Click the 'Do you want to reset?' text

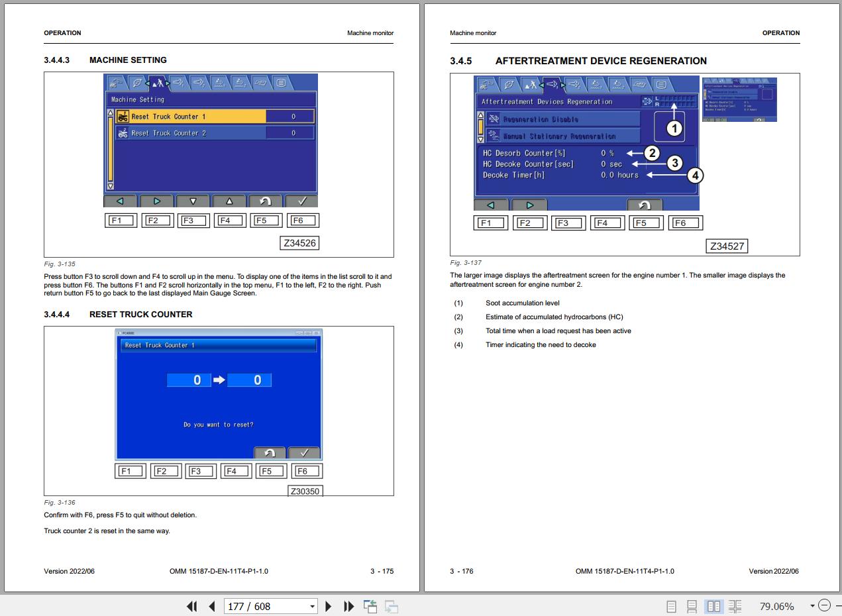[x=219, y=425]
